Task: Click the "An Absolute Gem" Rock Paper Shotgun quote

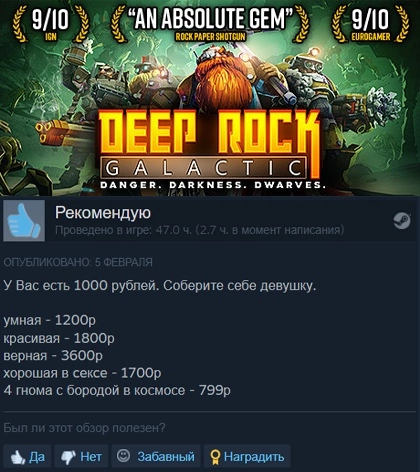Action: [210, 23]
